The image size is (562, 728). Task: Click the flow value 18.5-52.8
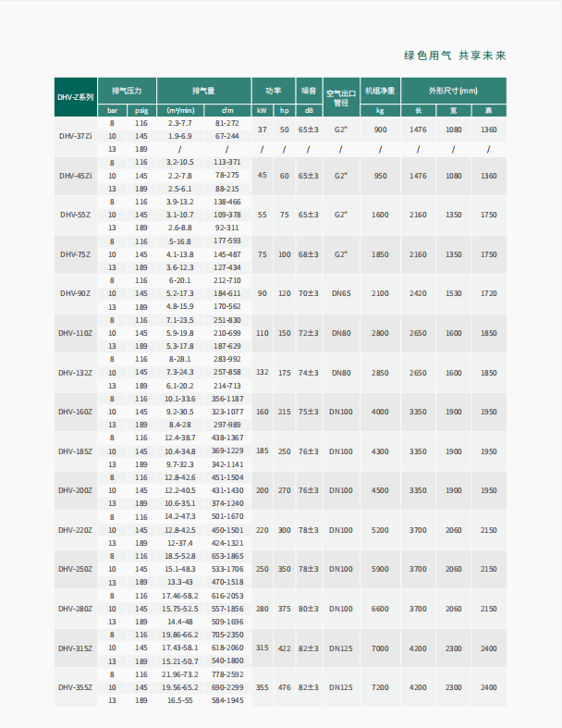point(180,556)
